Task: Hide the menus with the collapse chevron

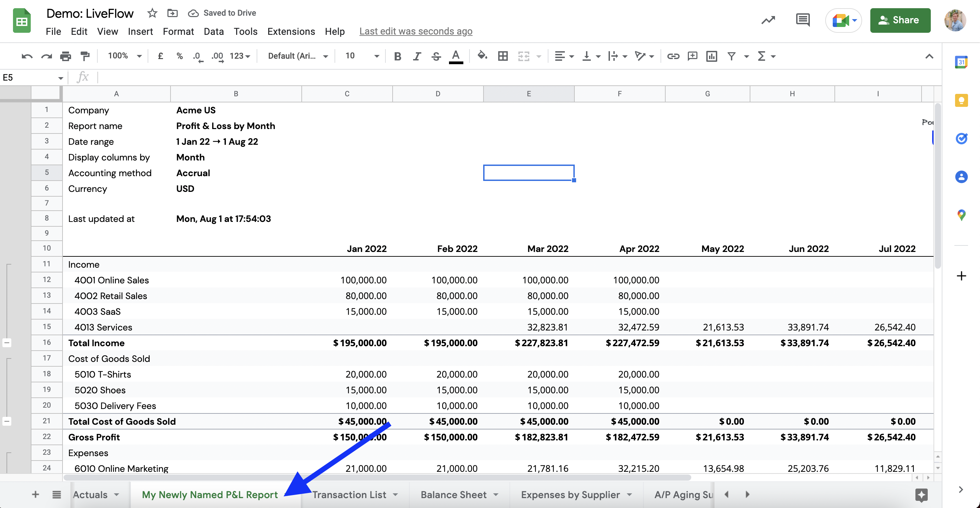Action: coord(929,56)
